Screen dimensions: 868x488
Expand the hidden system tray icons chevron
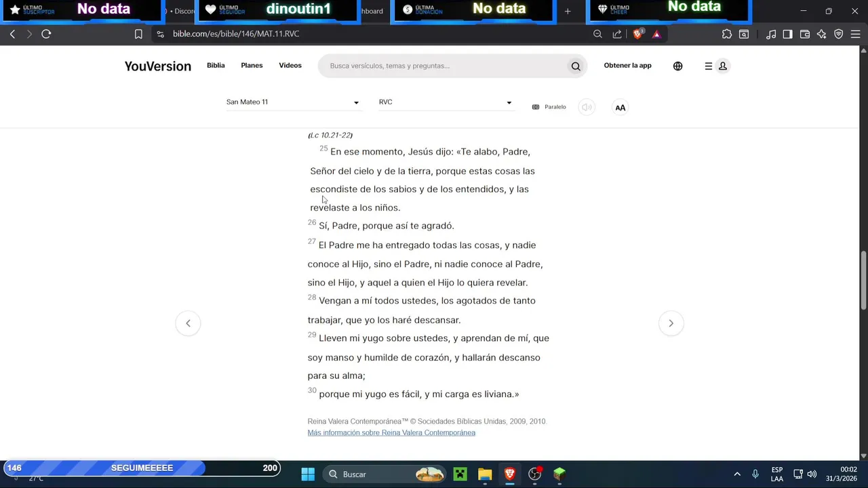[737, 474]
